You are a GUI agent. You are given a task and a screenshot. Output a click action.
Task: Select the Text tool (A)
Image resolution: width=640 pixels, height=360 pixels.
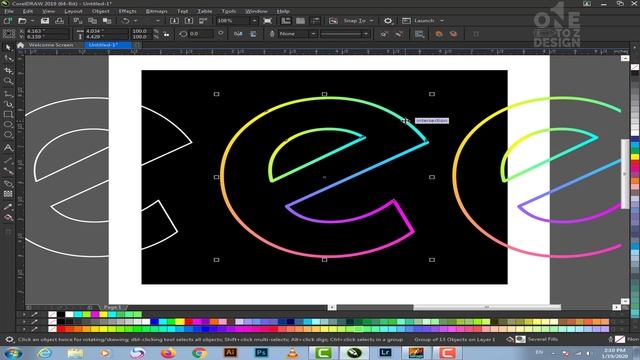tap(8, 148)
